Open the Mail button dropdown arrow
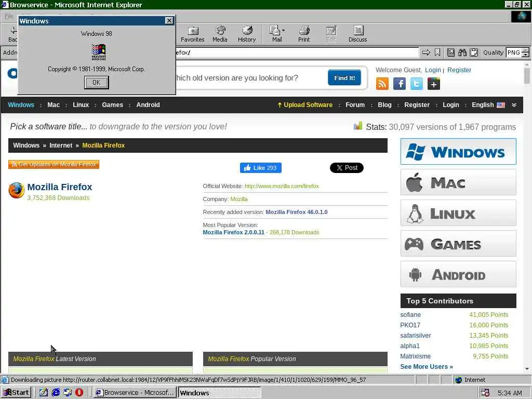 pos(283,31)
